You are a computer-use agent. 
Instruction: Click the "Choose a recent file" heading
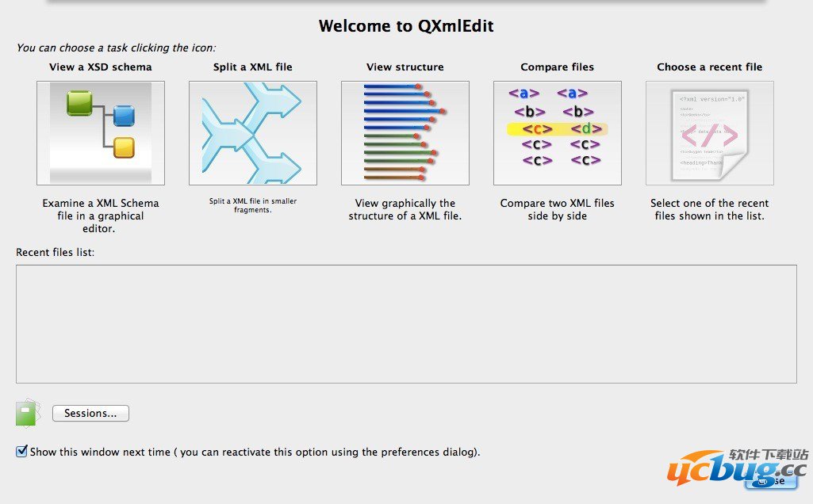tap(710, 67)
